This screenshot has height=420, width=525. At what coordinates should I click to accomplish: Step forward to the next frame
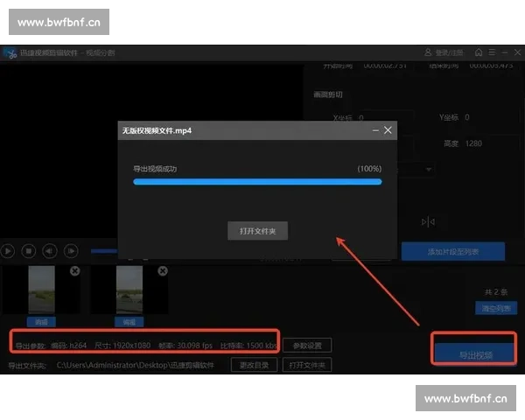69,251
